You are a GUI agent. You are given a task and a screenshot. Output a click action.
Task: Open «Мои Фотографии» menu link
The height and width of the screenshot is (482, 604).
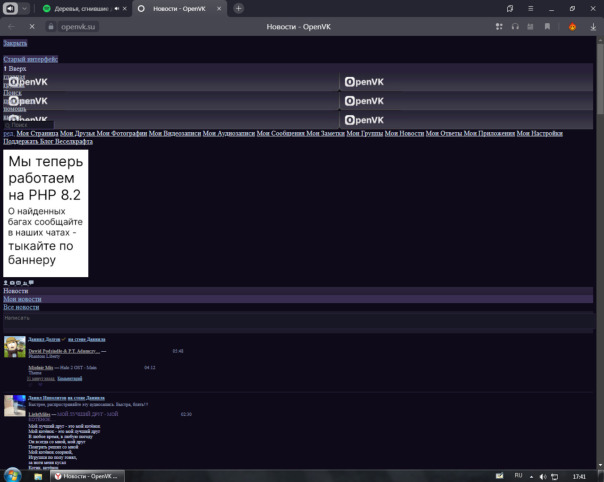tap(122, 133)
